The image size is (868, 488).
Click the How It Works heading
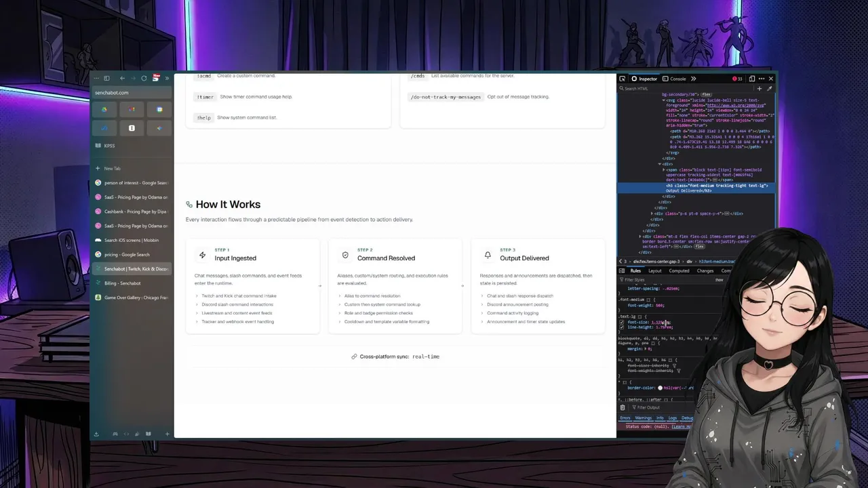click(x=228, y=204)
